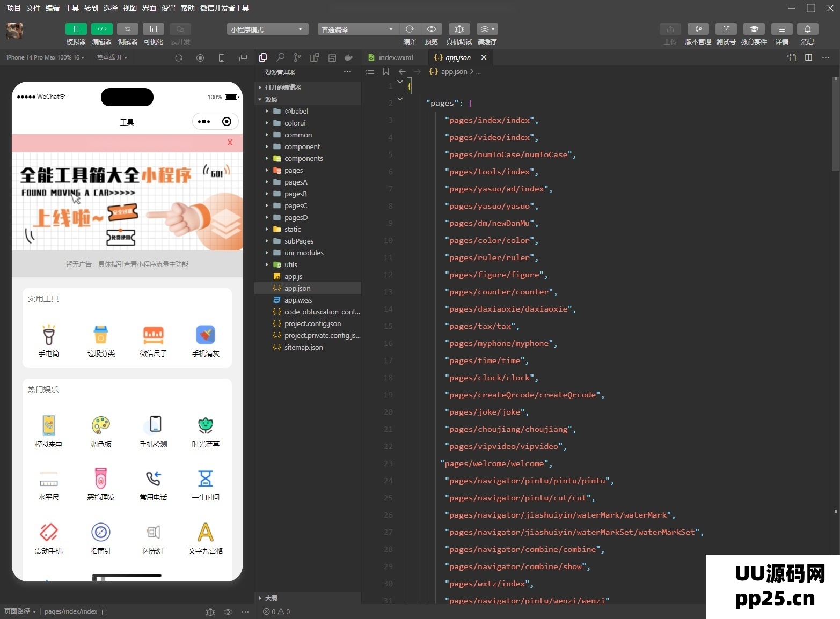Toggle the 模拟器 simulator panel
This screenshot has height=619, width=840.
tap(76, 29)
